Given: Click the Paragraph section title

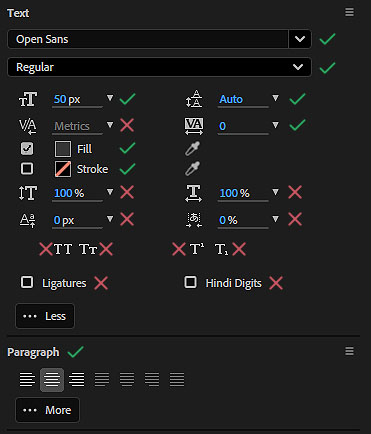Looking at the screenshot, I should click(33, 352).
